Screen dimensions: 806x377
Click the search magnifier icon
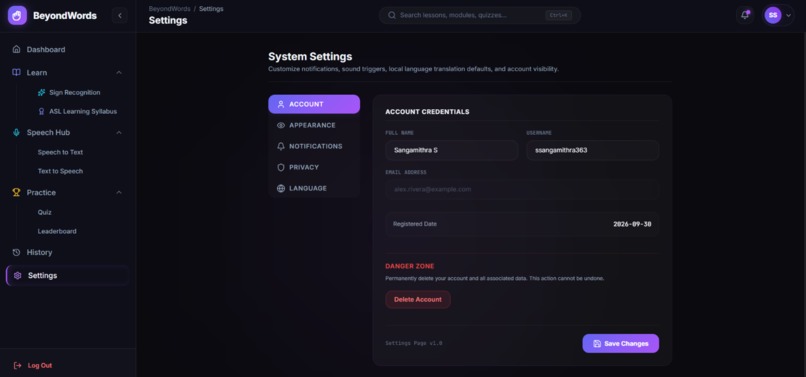click(x=392, y=15)
